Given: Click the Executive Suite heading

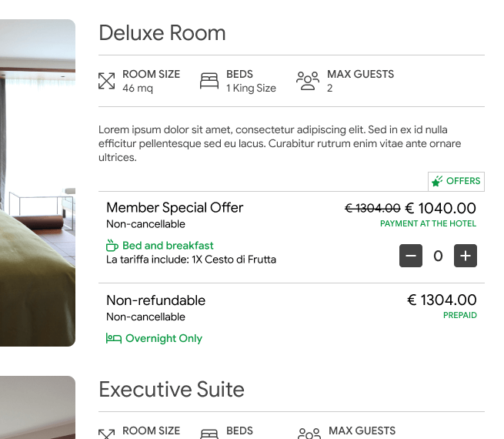Looking at the screenshot, I should click(x=172, y=390).
